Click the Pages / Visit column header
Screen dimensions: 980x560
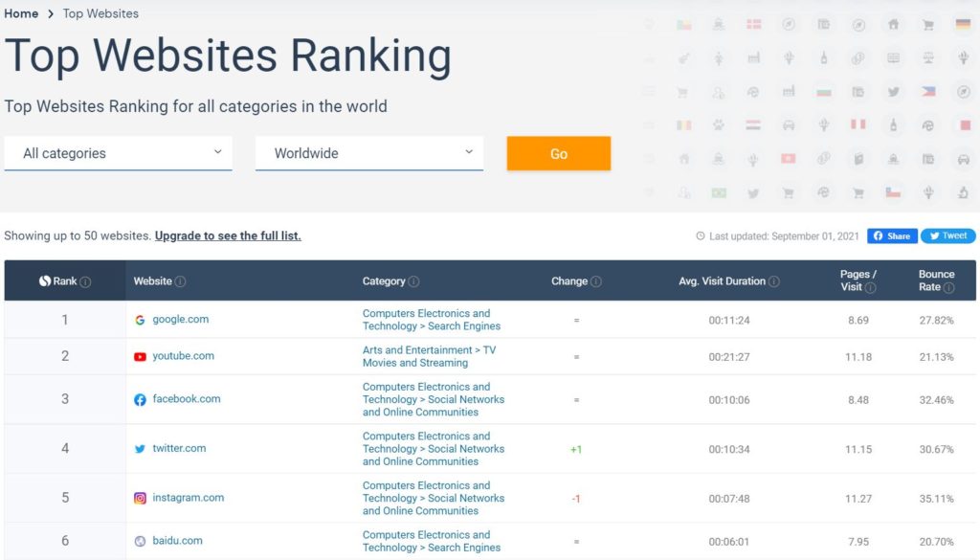tap(857, 280)
